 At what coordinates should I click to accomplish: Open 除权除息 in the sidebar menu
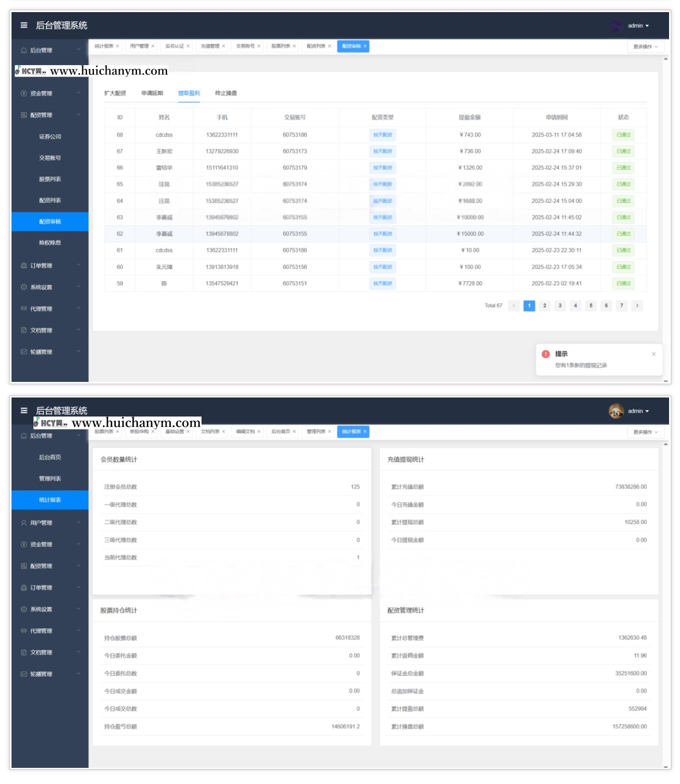(50, 243)
